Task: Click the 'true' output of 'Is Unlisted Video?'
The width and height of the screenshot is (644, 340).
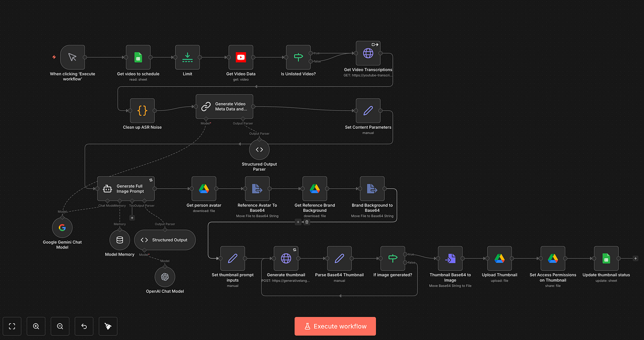Action: pyautogui.click(x=311, y=53)
